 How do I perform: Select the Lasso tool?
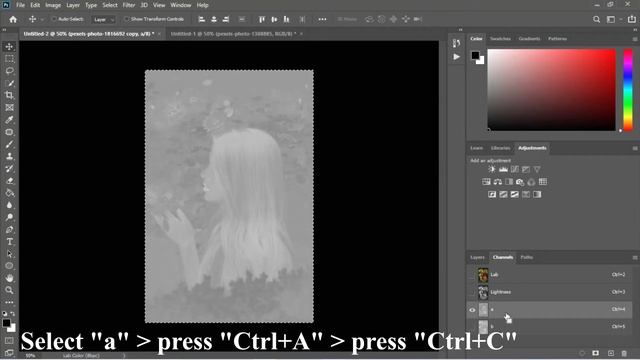pyautogui.click(x=9, y=71)
